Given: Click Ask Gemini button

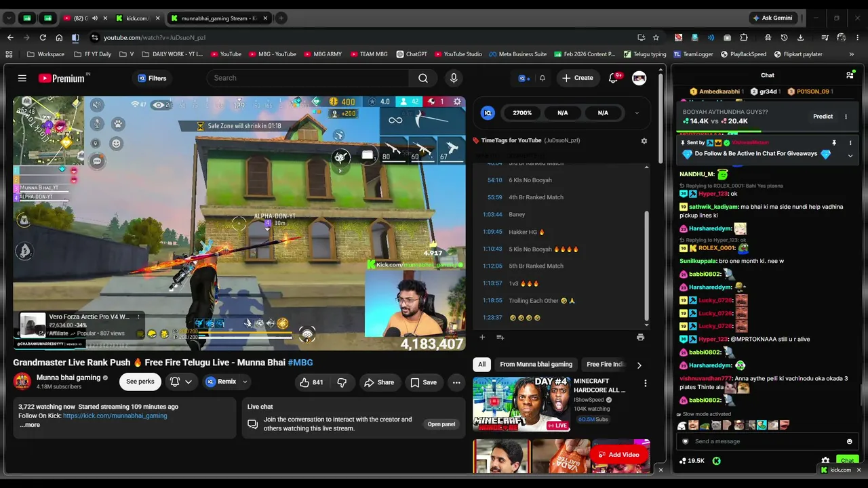Looking at the screenshot, I should pyautogui.click(x=772, y=18).
